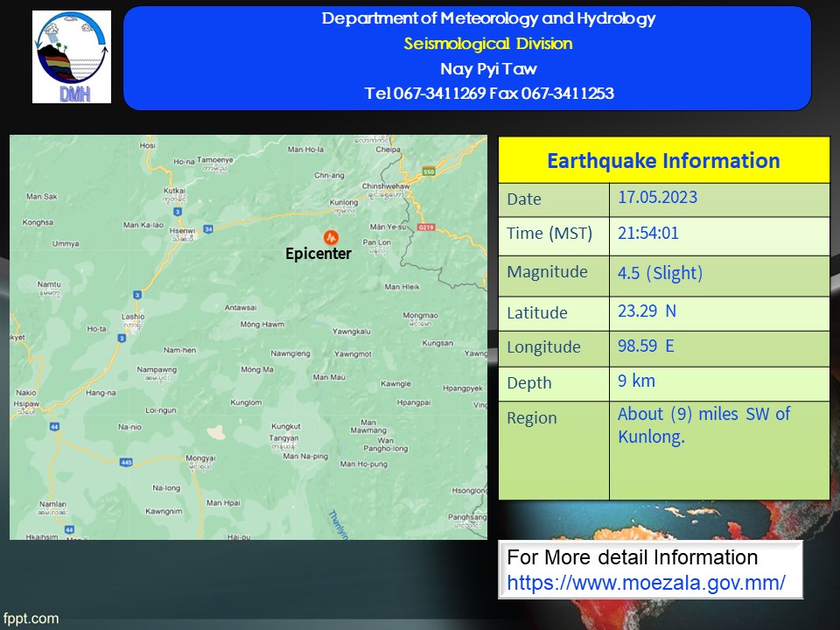Click latitude value '23.29 N'
840x630 pixels.
pos(647,311)
